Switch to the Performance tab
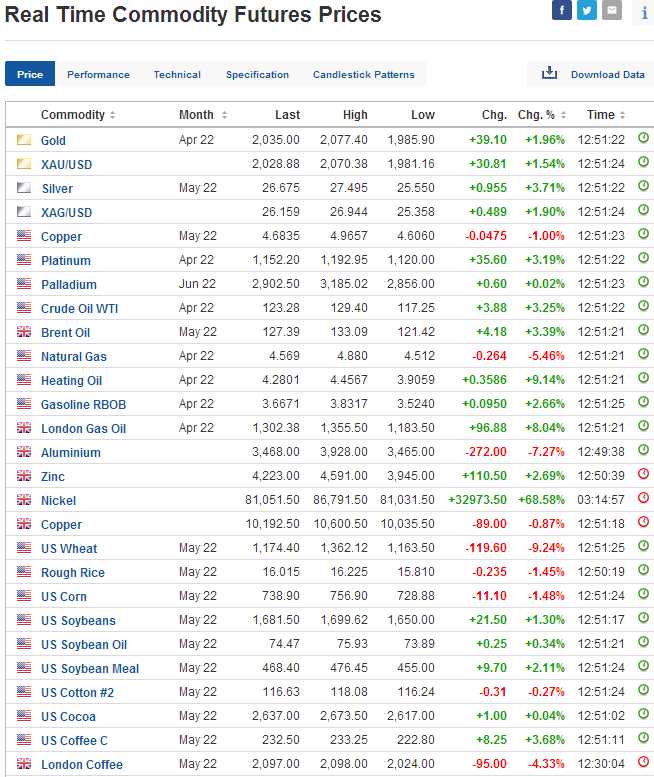Image resolution: width=654 pixels, height=777 pixels. click(98, 75)
